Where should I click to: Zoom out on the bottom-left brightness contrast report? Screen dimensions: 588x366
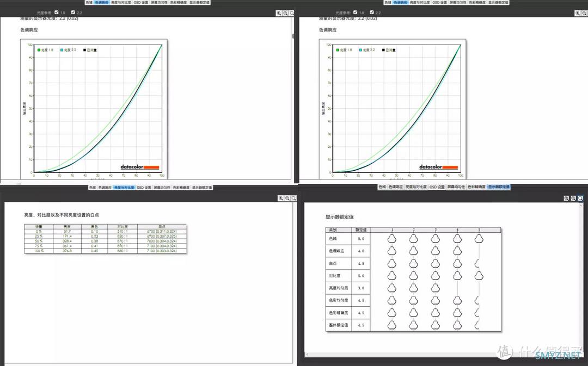click(287, 198)
